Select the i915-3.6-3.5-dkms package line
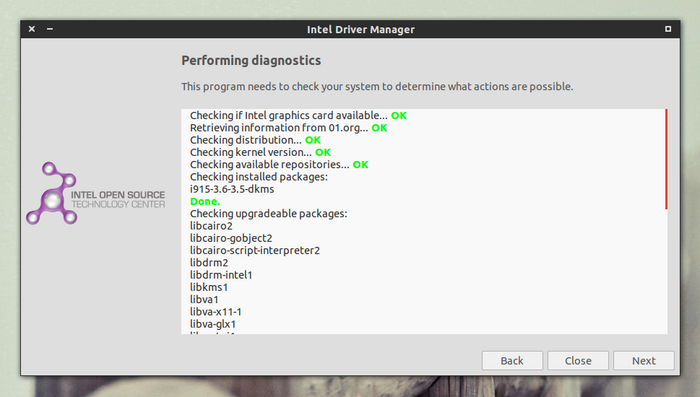This screenshot has width=700, height=397. (x=232, y=189)
